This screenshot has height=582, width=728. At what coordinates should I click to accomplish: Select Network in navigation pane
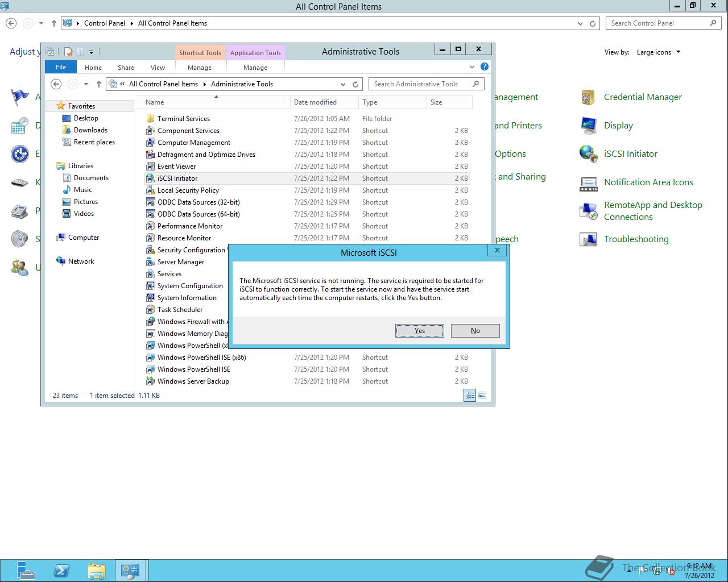tap(81, 261)
